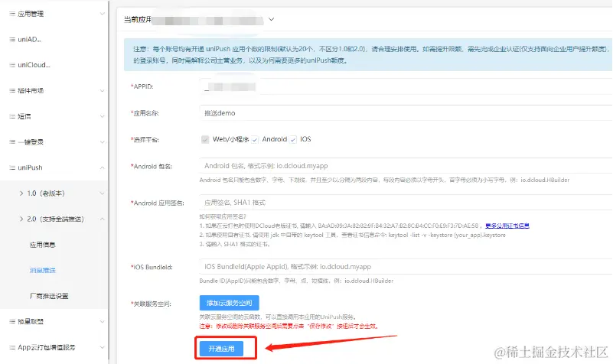The height and width of the screenshot is (364, 613).
Task: Open 2.0 (支持全端推送) tree item
Action: (x=55, y=219)
